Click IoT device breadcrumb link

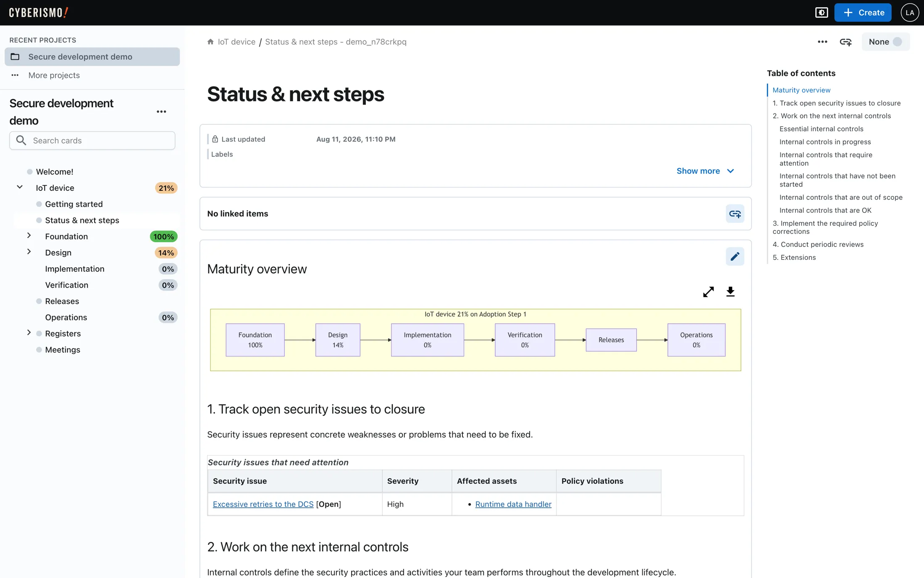point(236,42)
